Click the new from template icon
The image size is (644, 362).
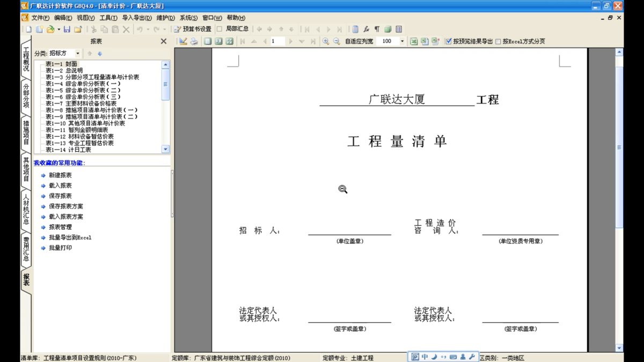tap(39, 29)
